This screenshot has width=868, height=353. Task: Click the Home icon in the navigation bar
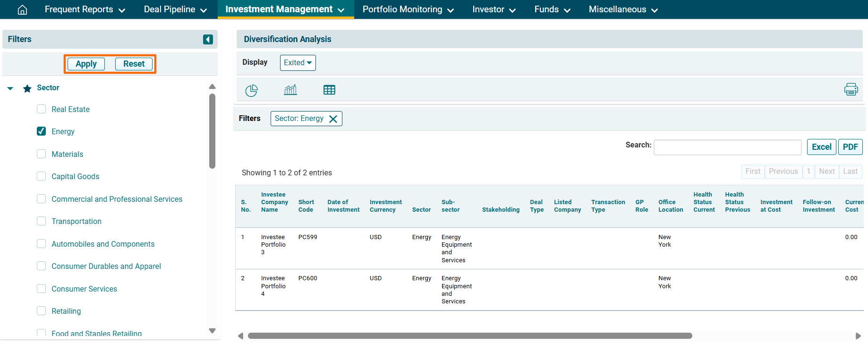click(22, 9)
